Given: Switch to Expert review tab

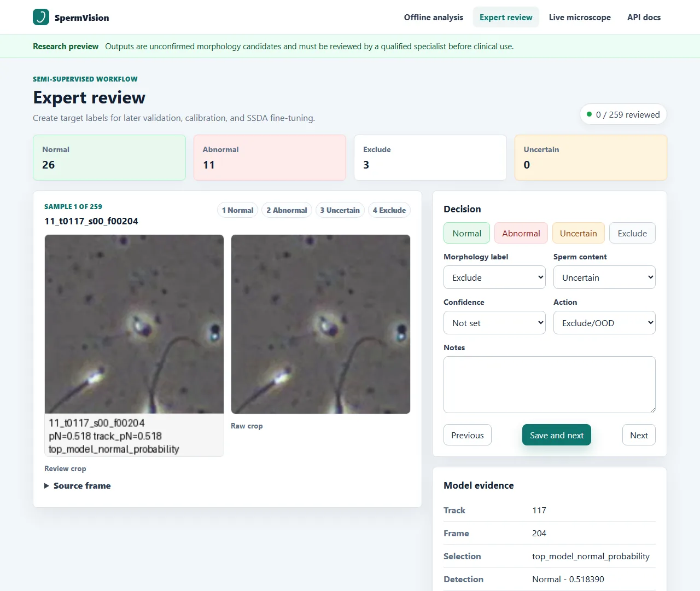Looking at the screenshot, I should (506, 18).
